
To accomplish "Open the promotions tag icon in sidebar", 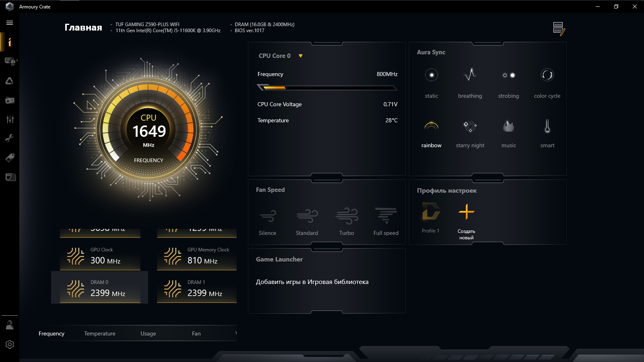I will click(10, 158).
